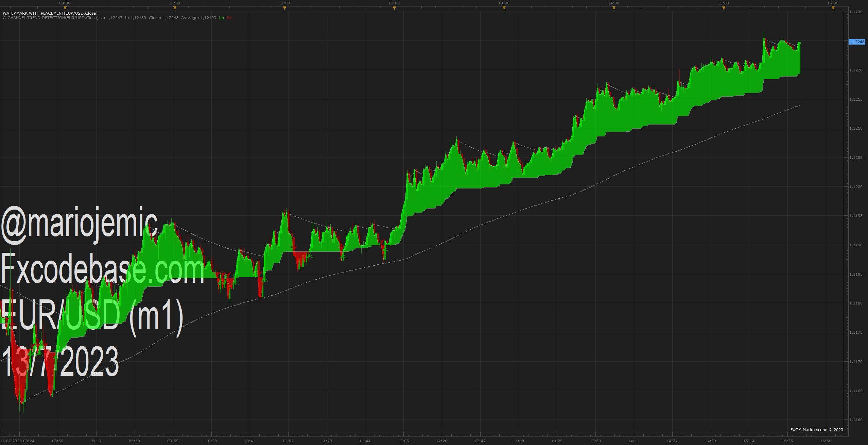
Task: Click the 12:00 hour marker triangle
Action: tap(394, 8)
